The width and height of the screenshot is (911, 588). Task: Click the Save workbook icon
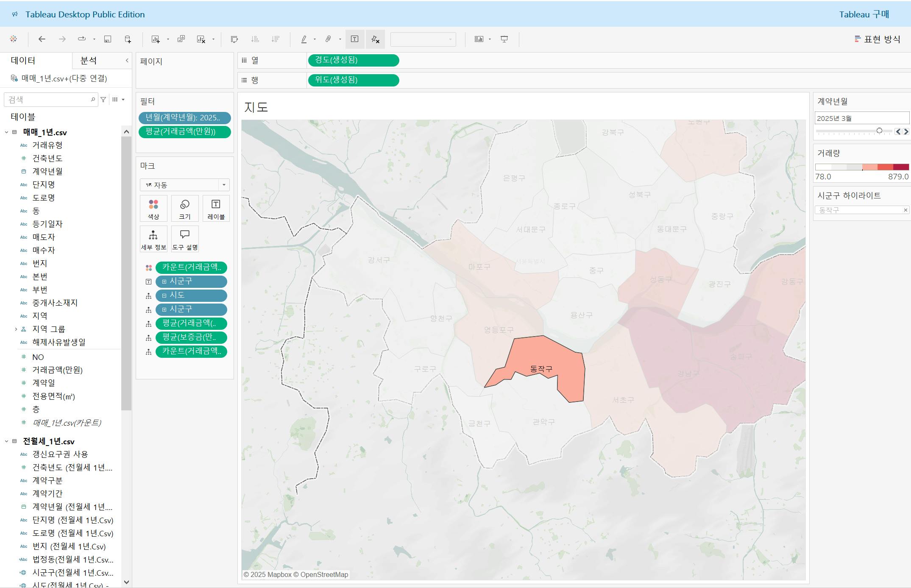pyautogui.click(x=108, y=39)
